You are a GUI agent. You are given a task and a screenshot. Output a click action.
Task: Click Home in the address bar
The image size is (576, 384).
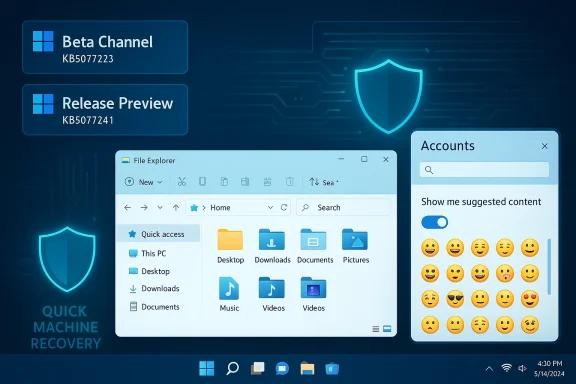(x=220, y=208)
